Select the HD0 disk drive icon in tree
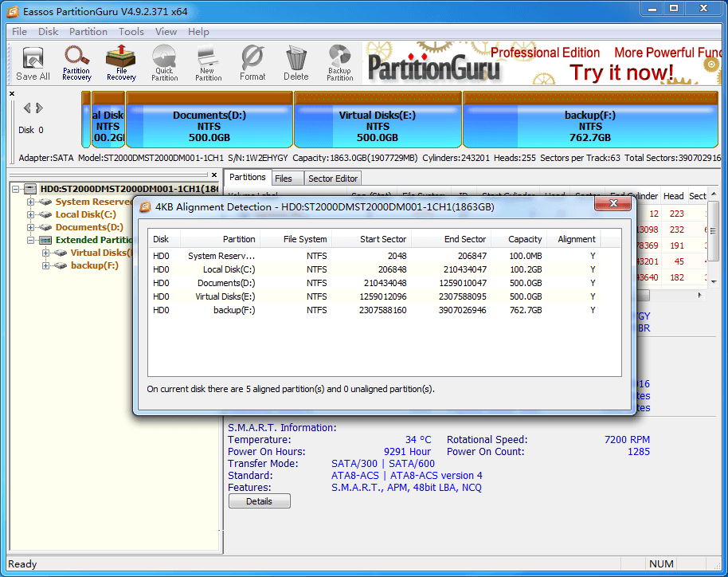This screenshot has height=577, width=728. (30, 189)
